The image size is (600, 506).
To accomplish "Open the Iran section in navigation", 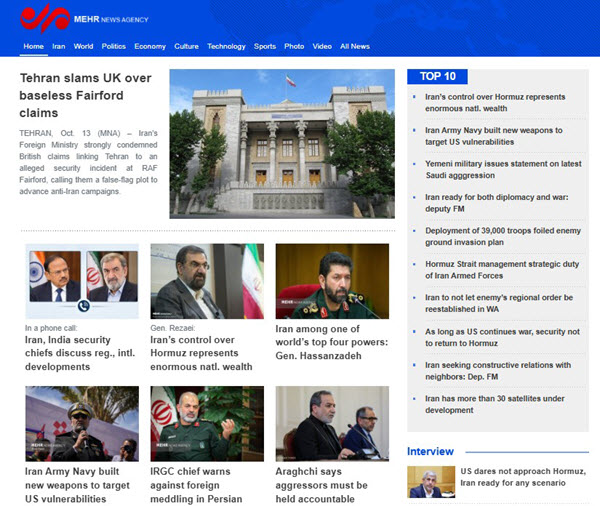I will 59,46.
